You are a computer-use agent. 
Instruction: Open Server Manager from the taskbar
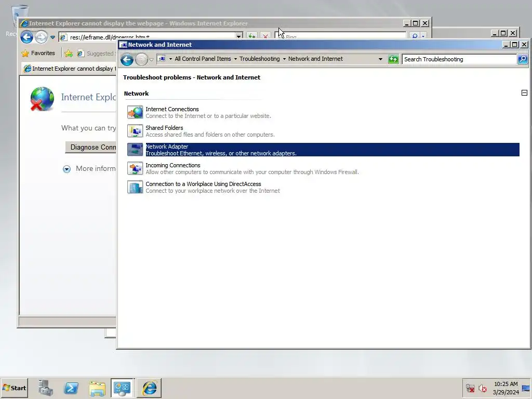pos(46,388)
